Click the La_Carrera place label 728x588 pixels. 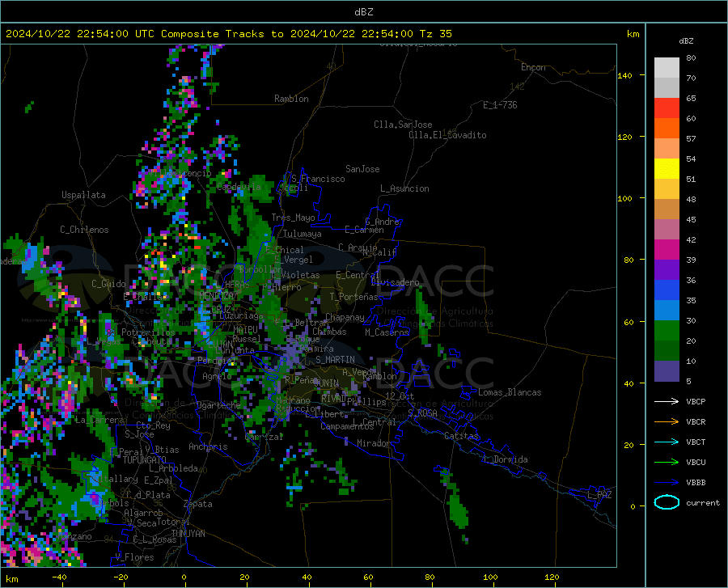pos(99,420)
